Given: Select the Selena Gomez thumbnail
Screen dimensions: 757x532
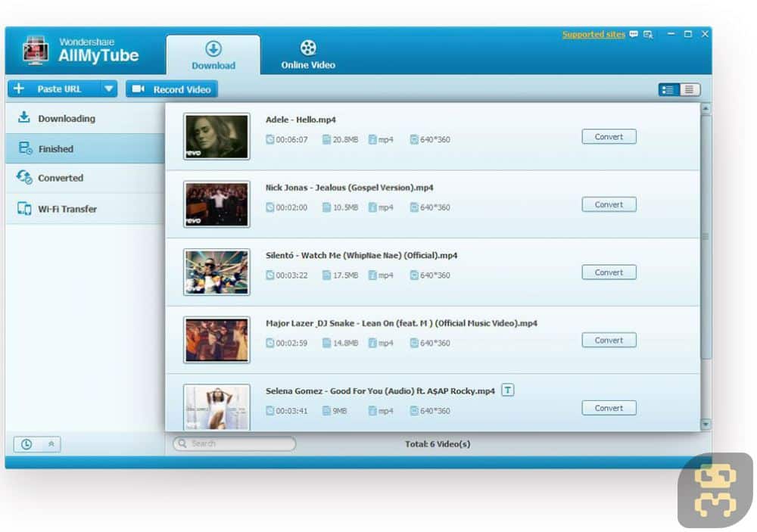Looking at the screenshot, I should (217, 407).
